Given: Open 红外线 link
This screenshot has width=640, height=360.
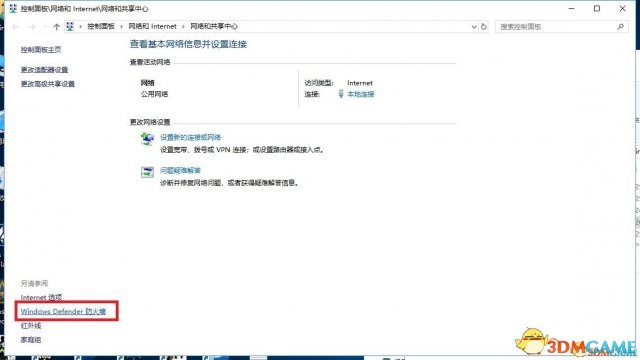Looking at the screenshot, I should tap(31, 326).
